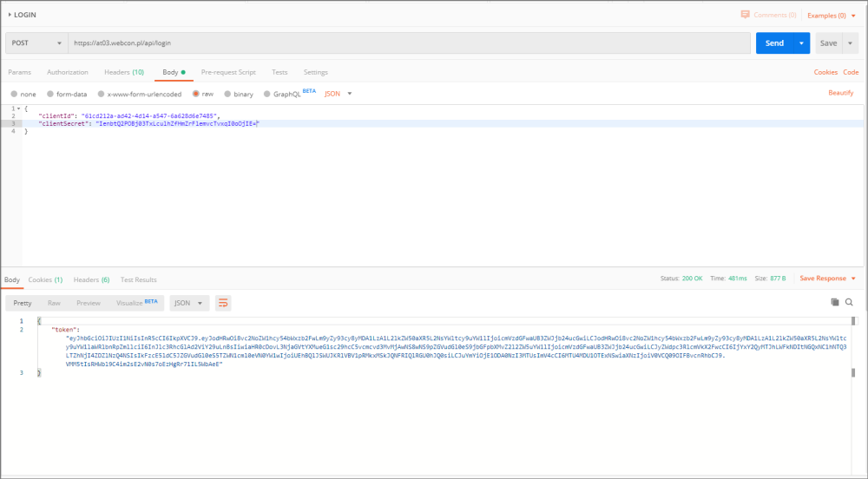Select the binary body radio button
868x479 pixels.
point(227,94)
